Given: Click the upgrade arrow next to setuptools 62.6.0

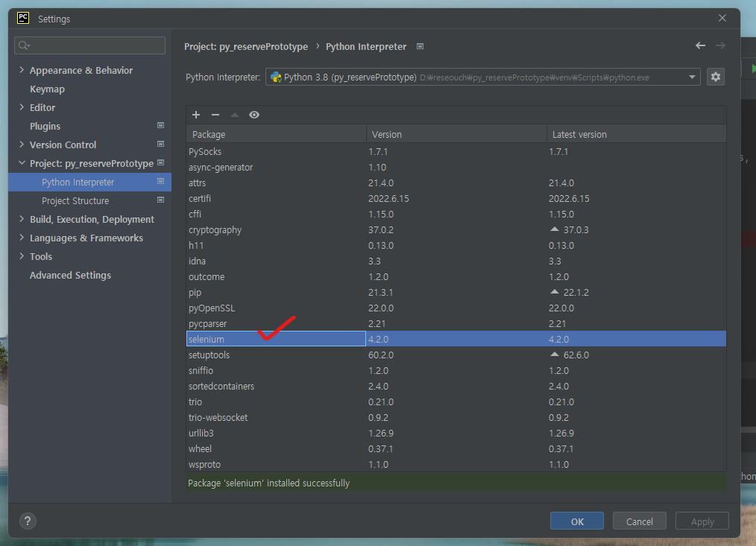Looking at the screenshot, I should coord(555,355).
